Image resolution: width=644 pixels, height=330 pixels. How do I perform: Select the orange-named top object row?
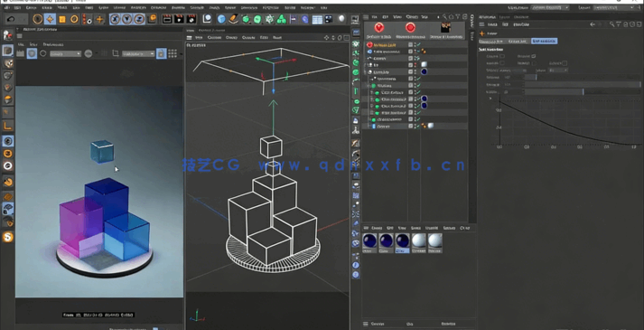(416, 45)
